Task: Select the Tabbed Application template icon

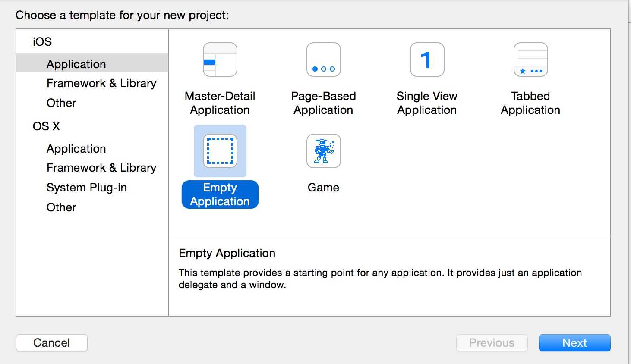Action: [531, 60]
